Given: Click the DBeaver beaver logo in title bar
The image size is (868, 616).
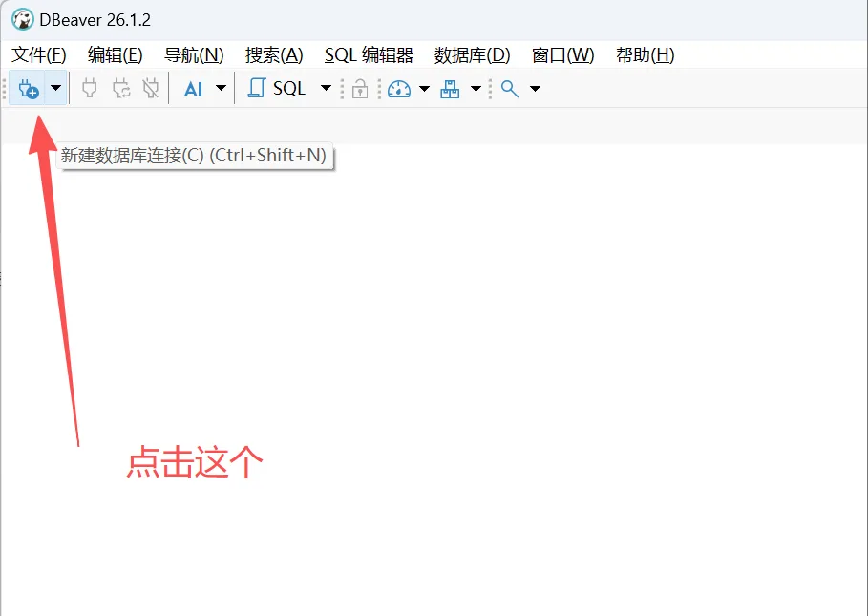Looking at the screenshot, I should pyautogui.click(x=23, y=20).
